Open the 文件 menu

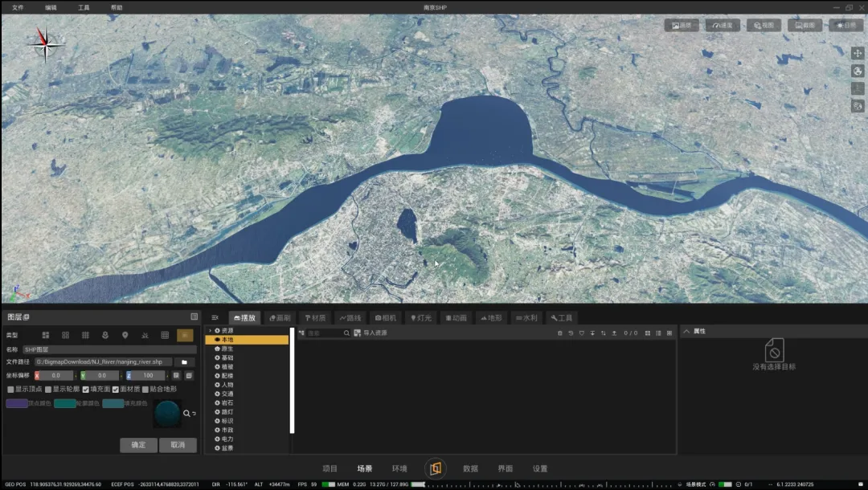click(18, 7)
